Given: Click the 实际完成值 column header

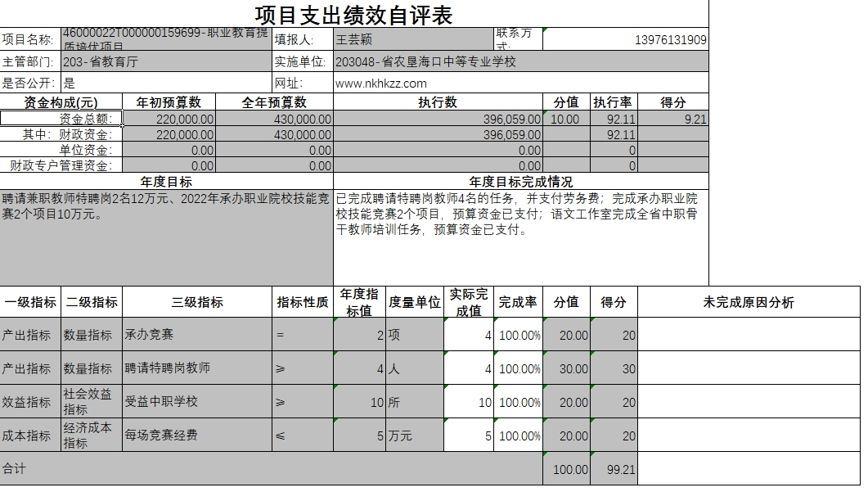Looking at the screenshot, I should tap(468, 302).
